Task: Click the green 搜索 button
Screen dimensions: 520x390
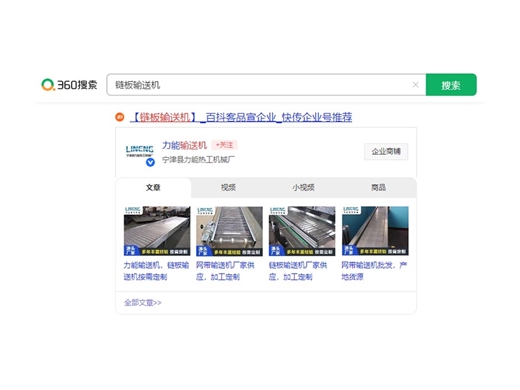Action: [451, 85]
